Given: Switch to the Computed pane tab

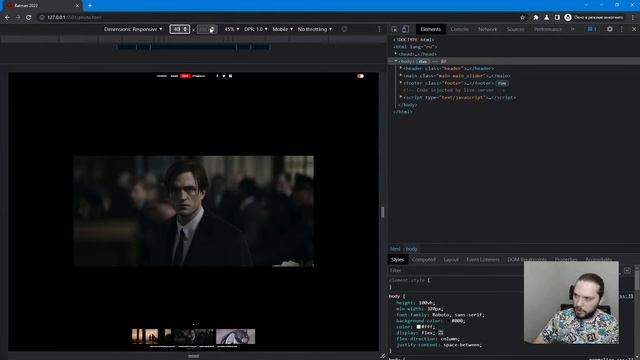Looking at the screenshot, I should click(424, 260).
